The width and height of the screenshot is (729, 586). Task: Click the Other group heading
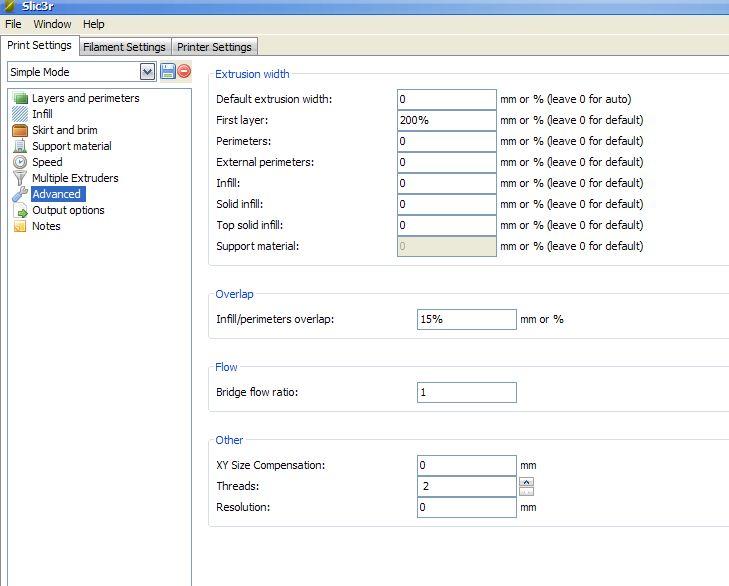point(229,440)
